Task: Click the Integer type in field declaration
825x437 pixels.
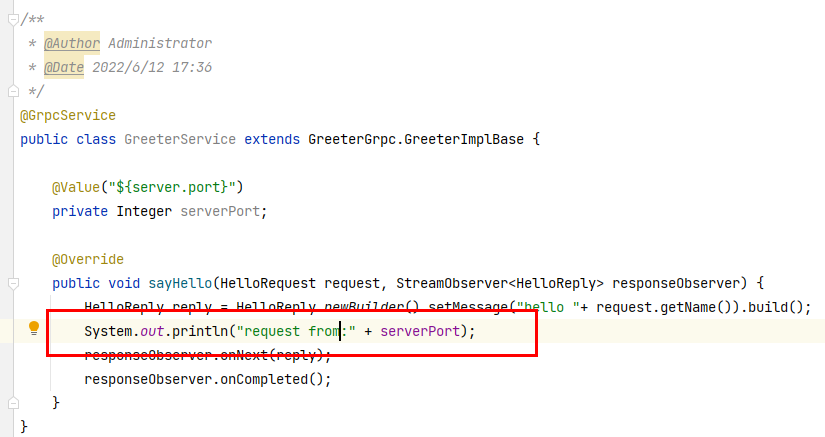Action: point(144,212)
